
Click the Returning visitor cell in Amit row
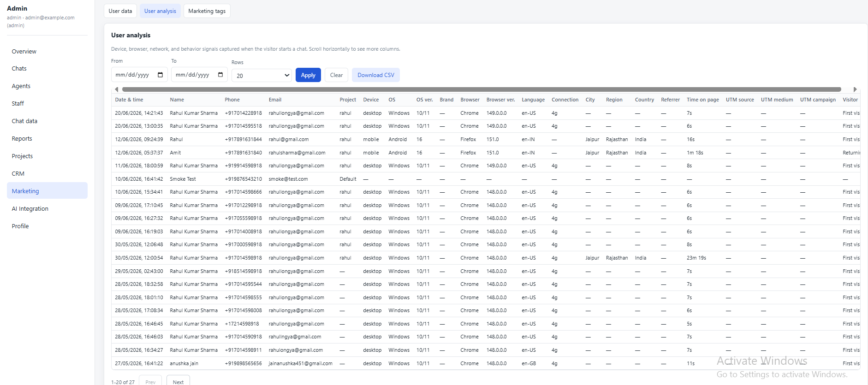point(851,153)
